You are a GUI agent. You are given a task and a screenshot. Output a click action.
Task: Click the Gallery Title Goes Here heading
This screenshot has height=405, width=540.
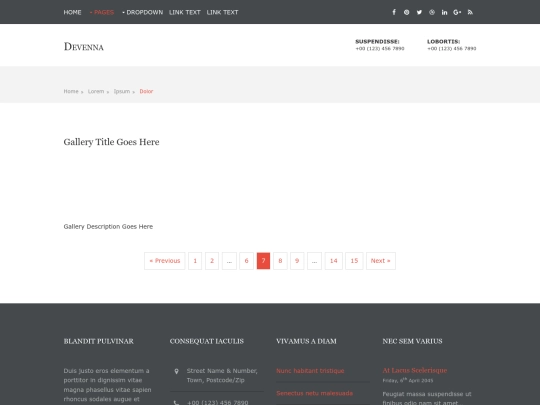[111, 142]
